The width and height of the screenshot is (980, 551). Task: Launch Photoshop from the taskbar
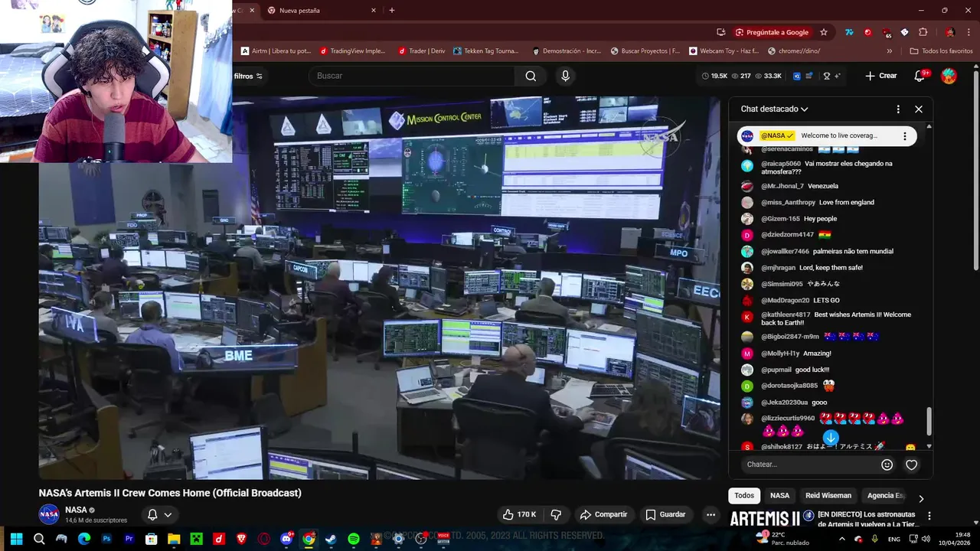pos(106,539)
